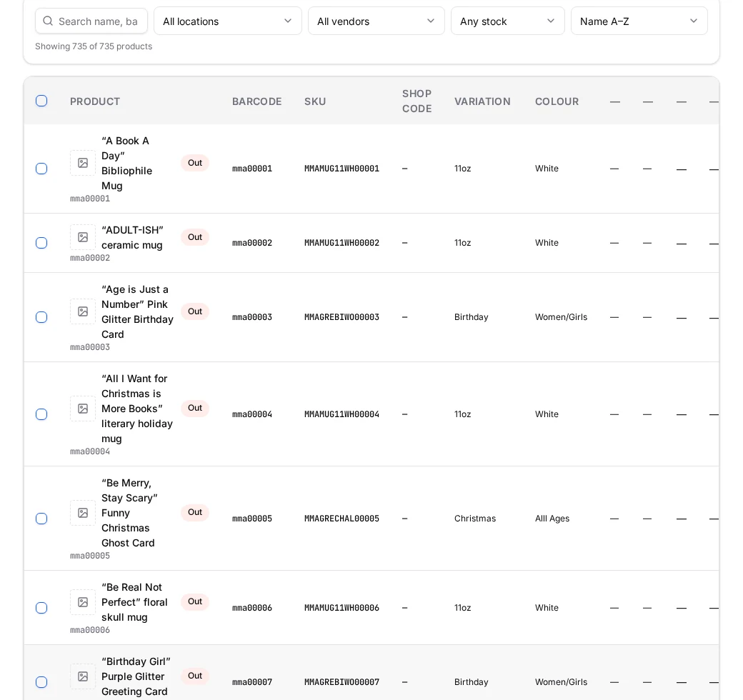743x700 pixels.
Task: Click Out badge for Bibliophile Mug
Action: click(x=195, y=163)
